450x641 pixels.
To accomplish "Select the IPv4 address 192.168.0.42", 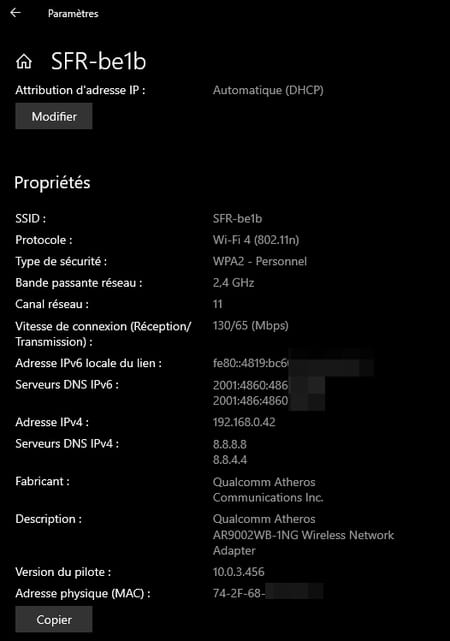I will tap(244, 422).
